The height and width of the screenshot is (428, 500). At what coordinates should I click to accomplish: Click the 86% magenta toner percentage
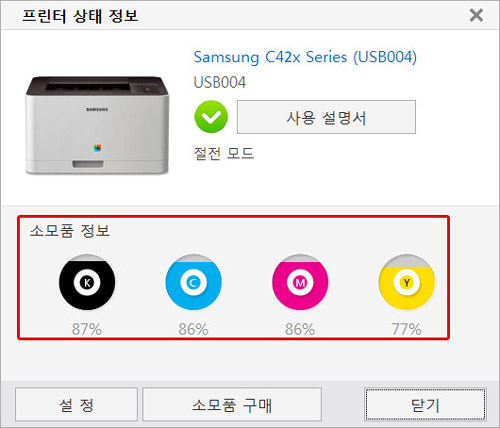pyautogui.click(x=300, y=329)
